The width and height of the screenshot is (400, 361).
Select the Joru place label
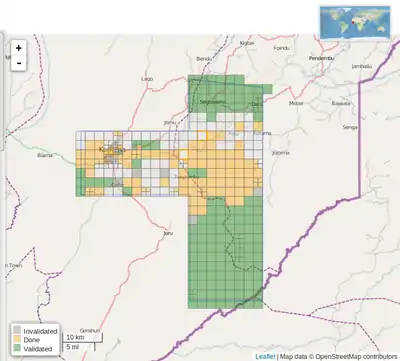pyautogui.click(x=168, y=233)
